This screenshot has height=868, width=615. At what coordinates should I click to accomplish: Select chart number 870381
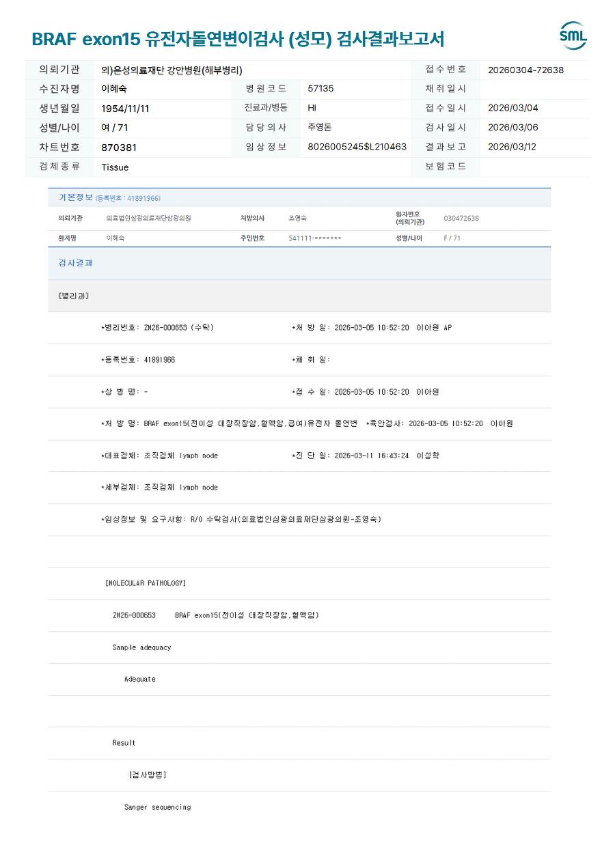coord(119,148)
